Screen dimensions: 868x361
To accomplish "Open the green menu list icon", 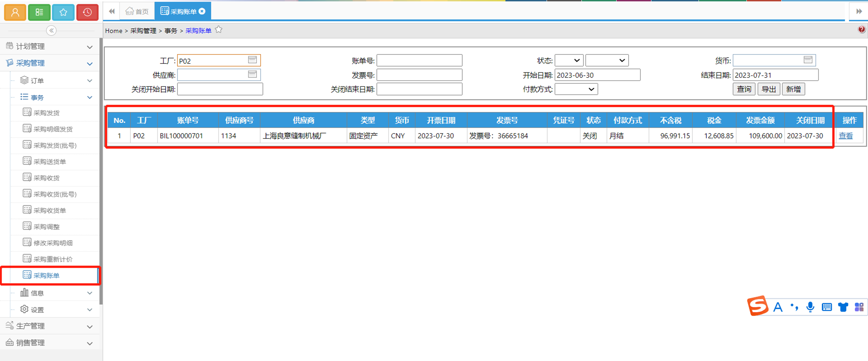I will 39,12.
